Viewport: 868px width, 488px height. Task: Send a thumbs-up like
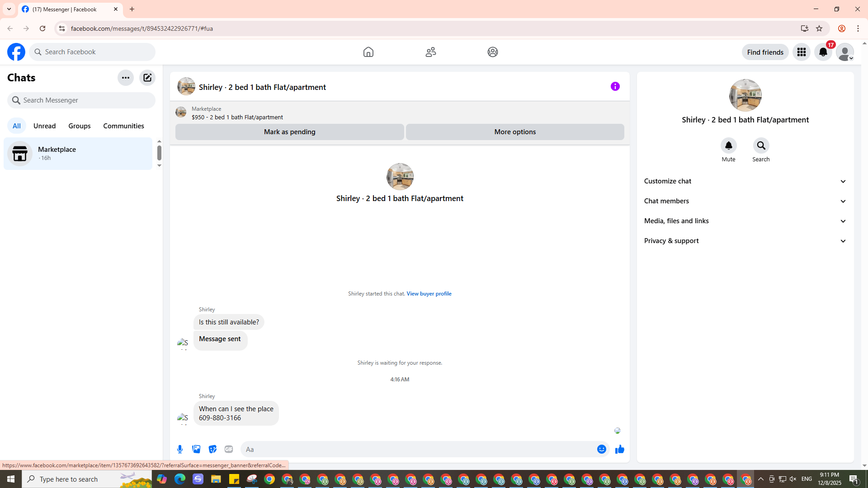pyautogui.click(x=620, y=449)
